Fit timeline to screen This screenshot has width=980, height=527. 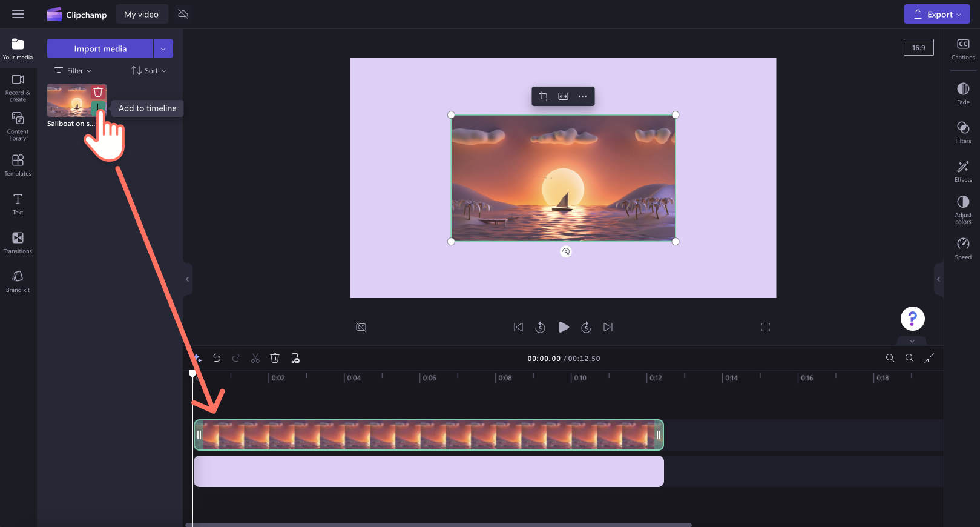[x=929, y=358]
